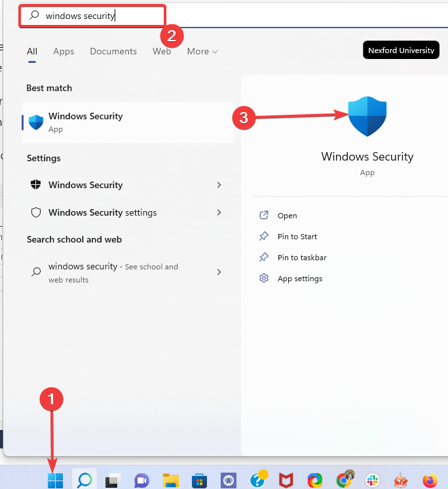Open Microsoft Store from the taskbar
Screen dimensions: 448x489
(x=199, y=480)
